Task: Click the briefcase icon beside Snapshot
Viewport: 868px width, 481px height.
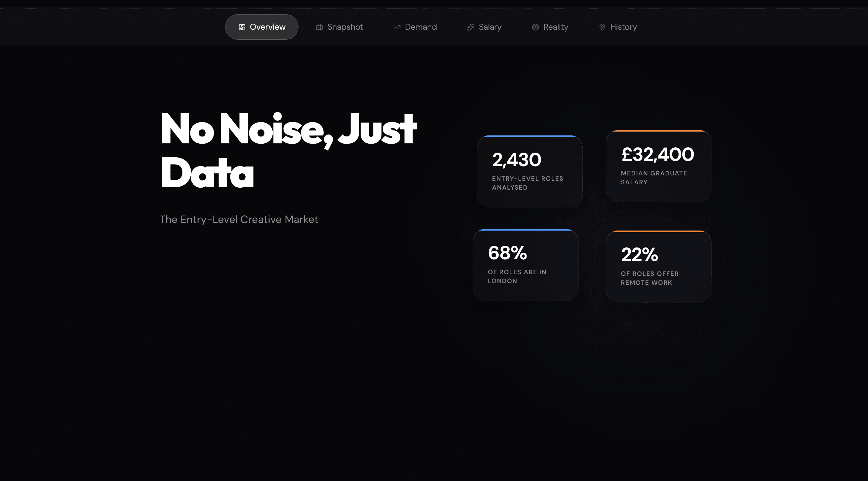Action: point(319,27)
